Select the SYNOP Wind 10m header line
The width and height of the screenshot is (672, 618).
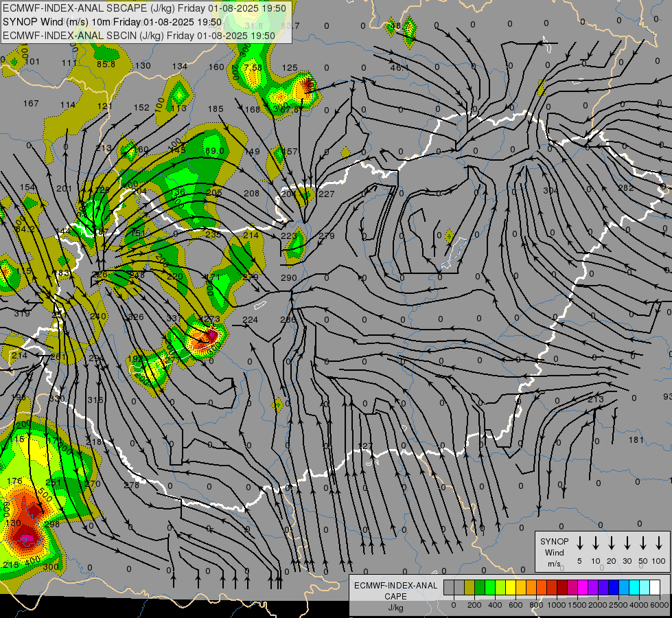coord(113,22)
